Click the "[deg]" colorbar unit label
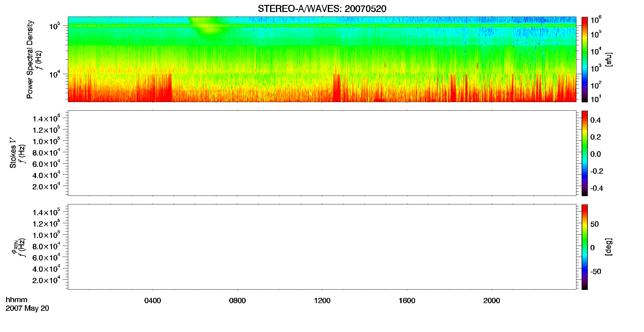The image size is (644, 332). pos(608,247)
